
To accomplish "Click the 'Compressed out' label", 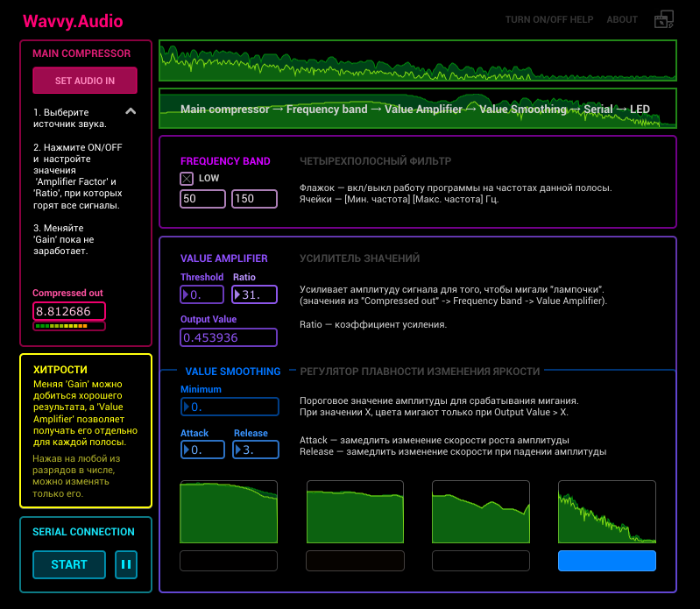I will pos(67,293).
